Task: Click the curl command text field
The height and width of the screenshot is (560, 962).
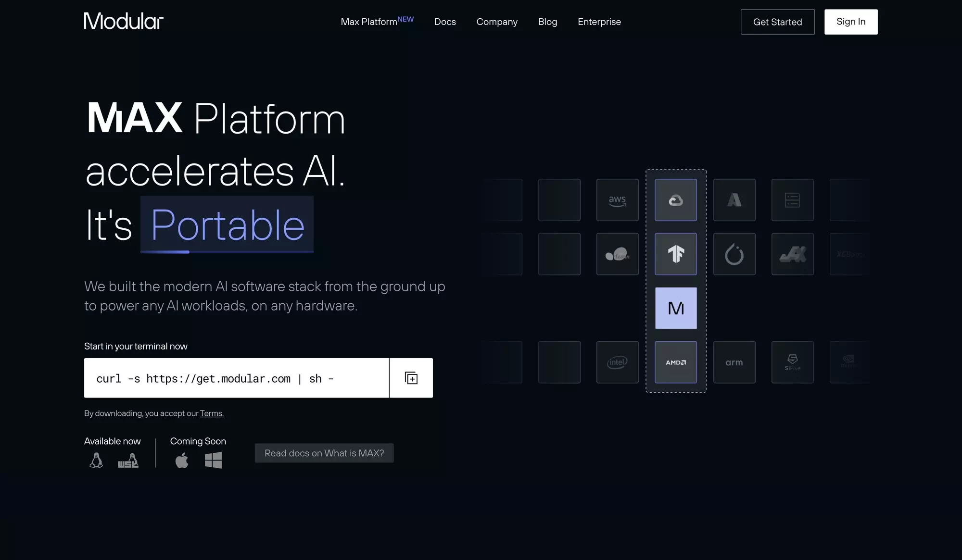Action: pos(236,378)
